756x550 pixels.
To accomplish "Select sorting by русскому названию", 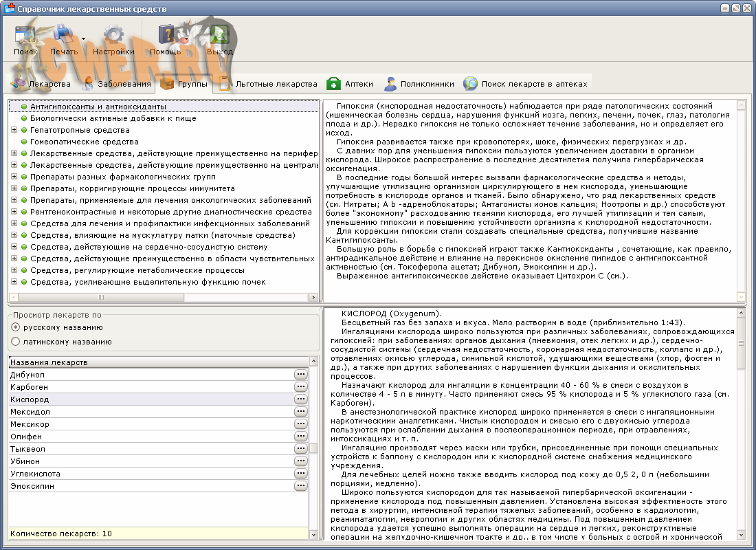I will click(16, 327).
